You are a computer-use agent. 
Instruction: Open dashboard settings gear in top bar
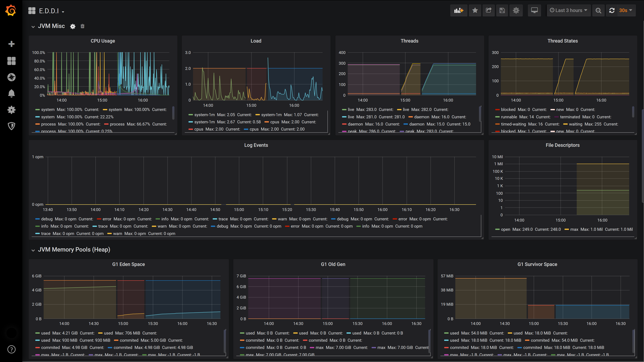[516, 11]
